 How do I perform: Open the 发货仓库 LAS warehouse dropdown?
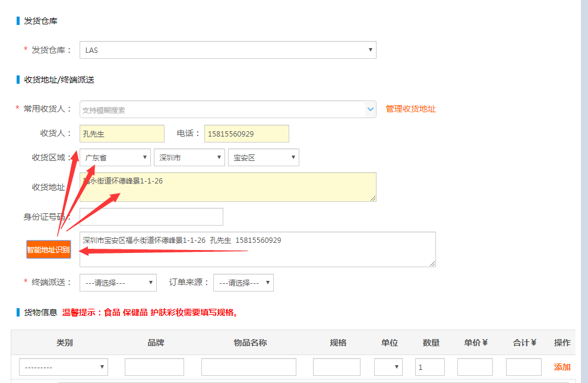[227, 50]
